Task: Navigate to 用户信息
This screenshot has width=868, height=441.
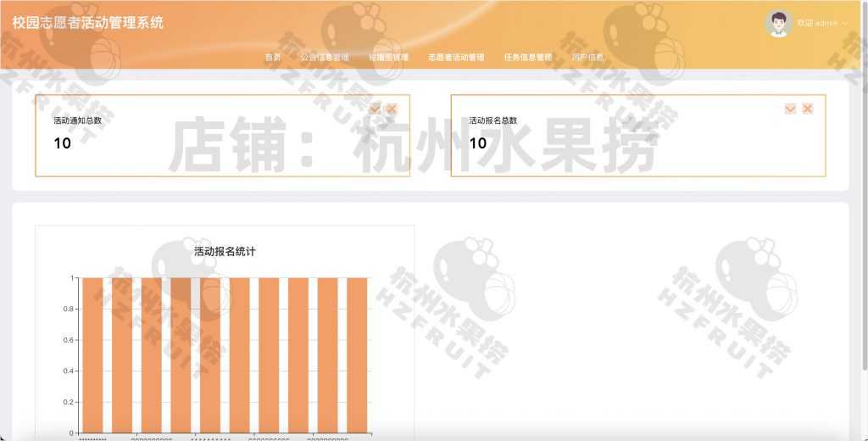Action: 588,57
